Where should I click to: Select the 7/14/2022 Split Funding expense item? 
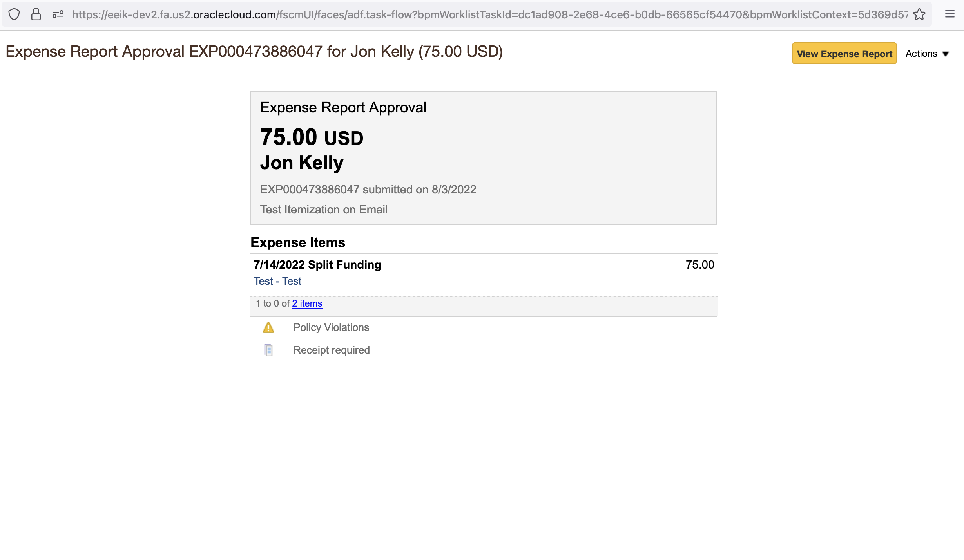[x=317, y=265]
